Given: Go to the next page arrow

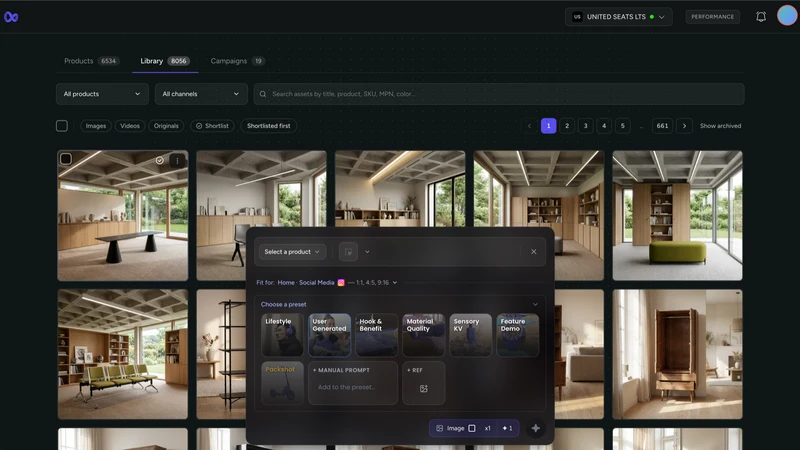Looking at the screenshot, I should (684, 126).
